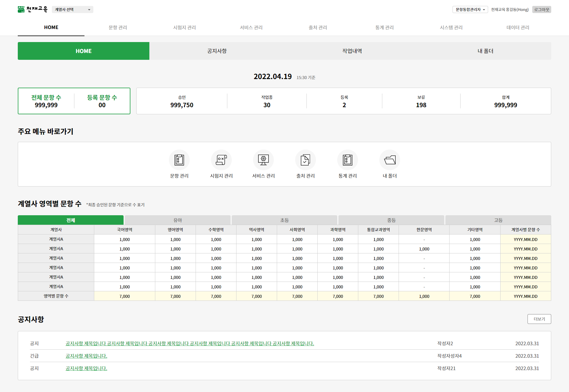The width and height of the screenshot is (569, 392).
Task: Open the 내 폴더 shortcut icon
Action: (x=390, y=160)
